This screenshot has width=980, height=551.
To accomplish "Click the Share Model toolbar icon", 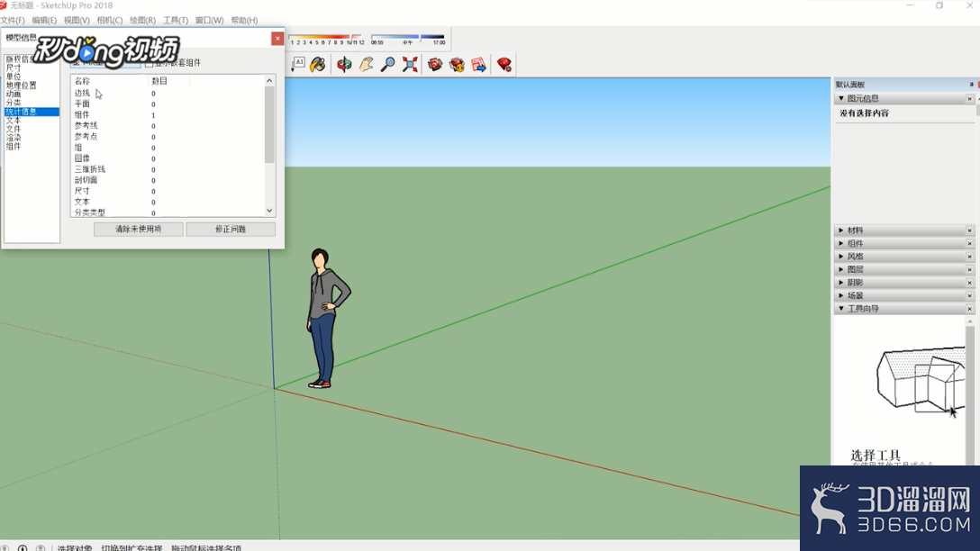I will click(457, 64).
